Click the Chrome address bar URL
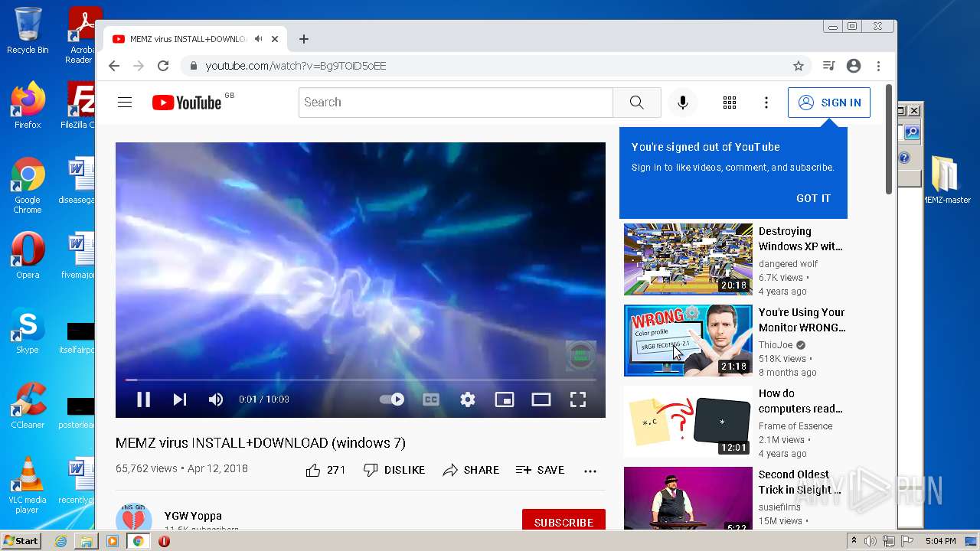 pyautogui.click(x=296, y=66)
